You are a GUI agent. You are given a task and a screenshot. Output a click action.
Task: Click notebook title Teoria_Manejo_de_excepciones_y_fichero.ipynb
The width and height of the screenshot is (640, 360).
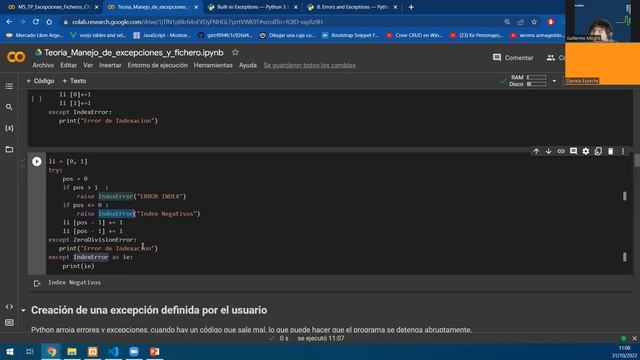click(133, 53)
